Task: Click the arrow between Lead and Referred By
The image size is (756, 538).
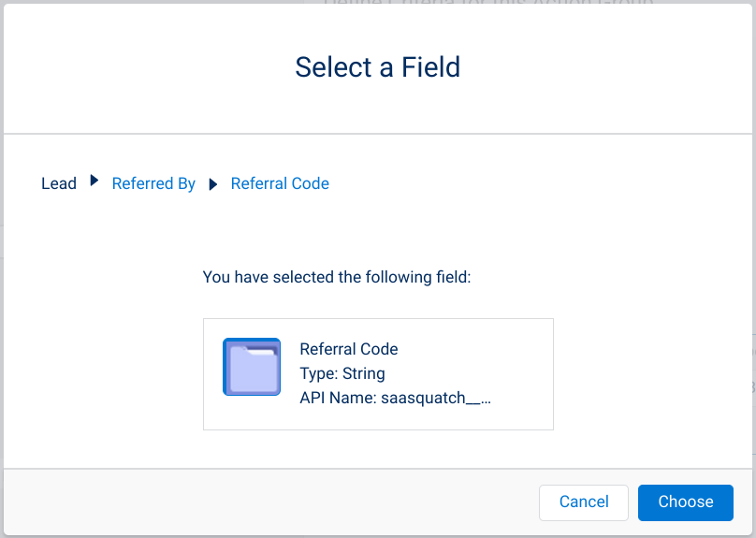Action: coord(94,181)
